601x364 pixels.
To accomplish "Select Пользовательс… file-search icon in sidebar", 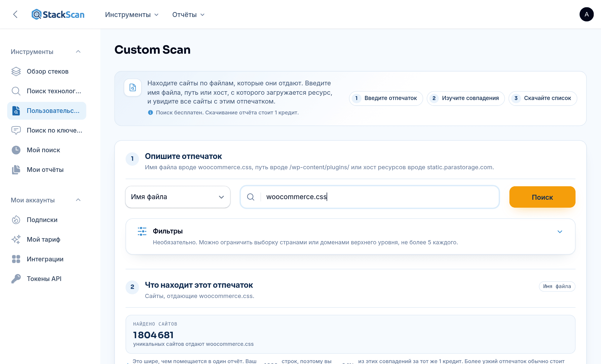I will (x=16, y=111).
